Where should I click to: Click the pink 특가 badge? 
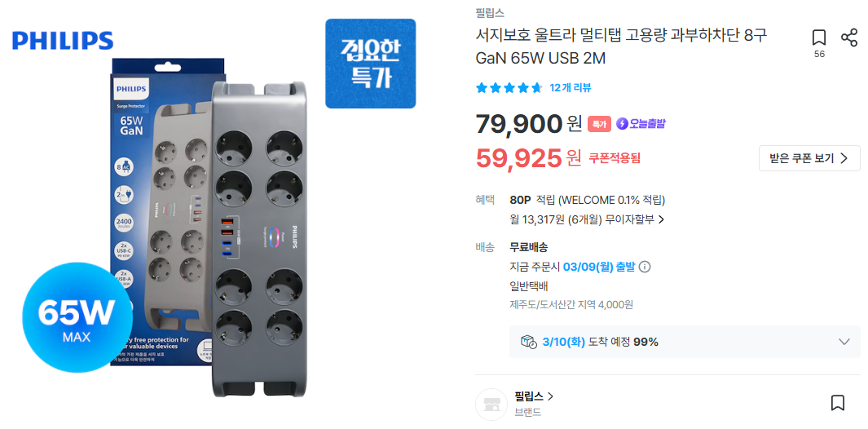point(599,124)
